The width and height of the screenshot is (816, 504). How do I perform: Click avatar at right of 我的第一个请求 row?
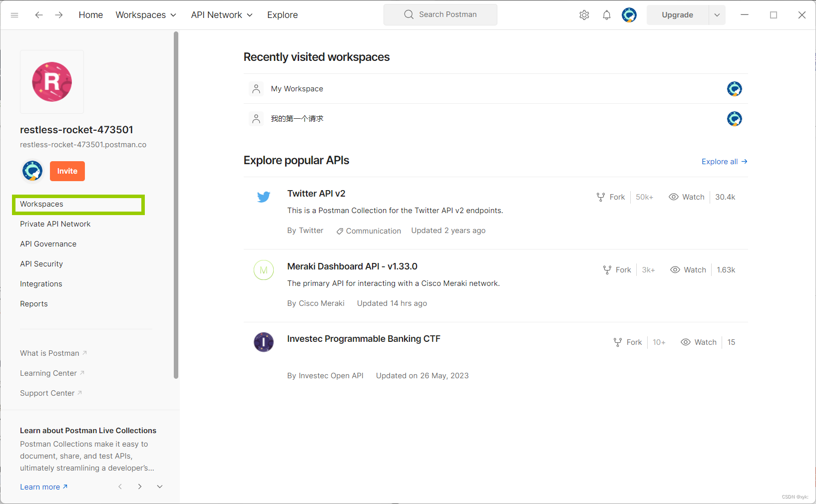coord(735,119)
